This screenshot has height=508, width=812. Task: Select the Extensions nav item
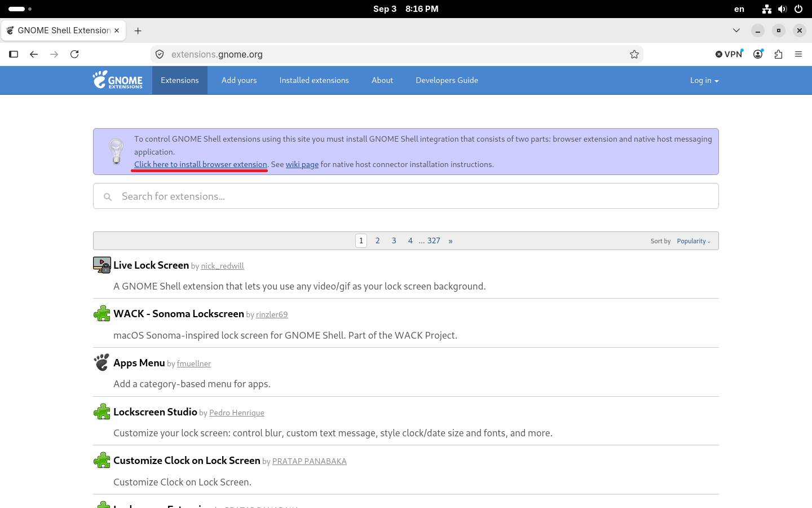(x=180, y=80)
